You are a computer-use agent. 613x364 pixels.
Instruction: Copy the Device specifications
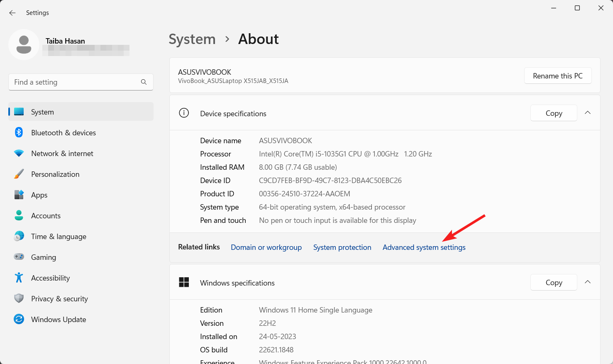pos(554,113)
